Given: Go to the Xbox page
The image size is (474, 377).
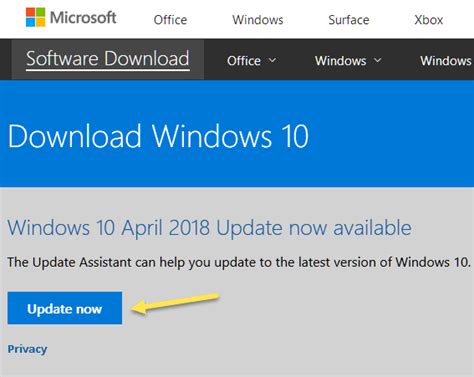Looking at the screenshot, I should click(429, 20).
